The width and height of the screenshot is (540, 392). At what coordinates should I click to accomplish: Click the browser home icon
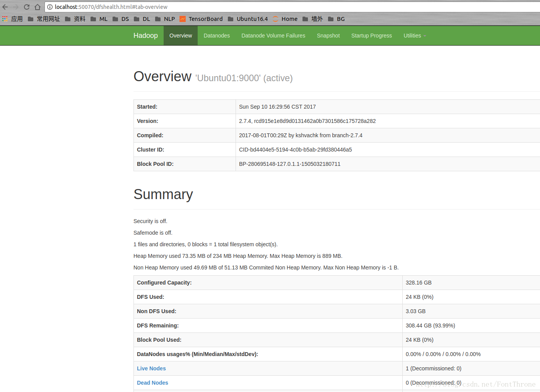(38, 7)
